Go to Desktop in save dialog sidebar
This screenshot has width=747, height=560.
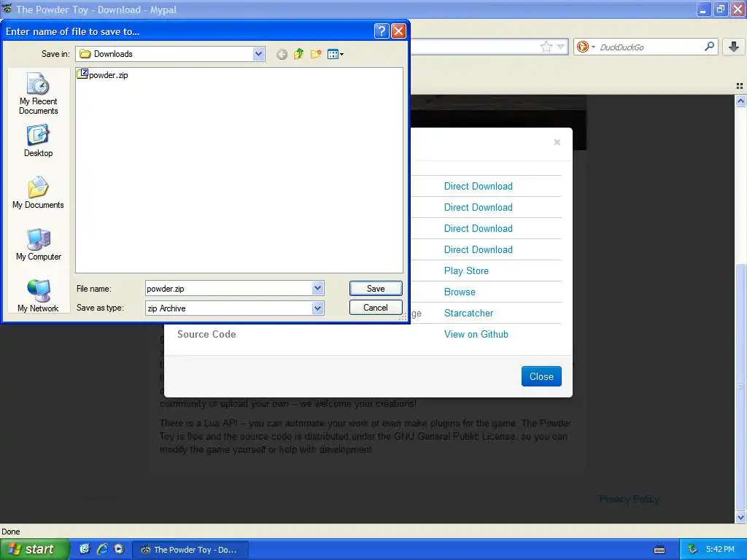pos(38,141)
